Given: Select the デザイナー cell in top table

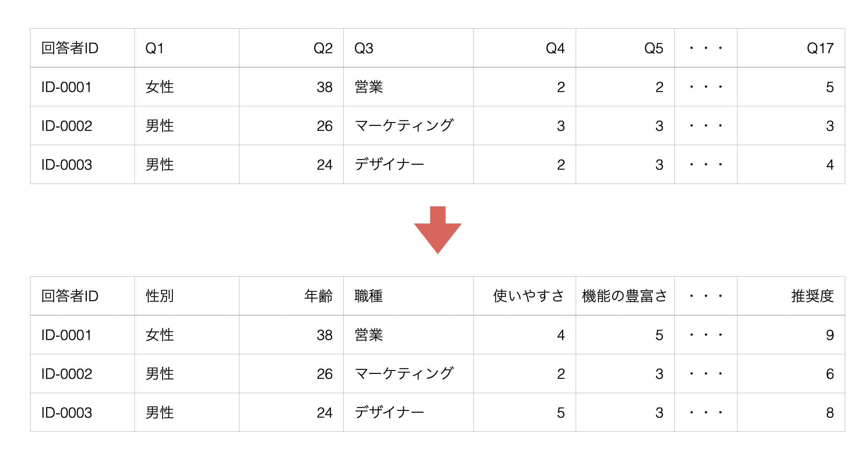Looking at the screenshot, I should 408,164.
